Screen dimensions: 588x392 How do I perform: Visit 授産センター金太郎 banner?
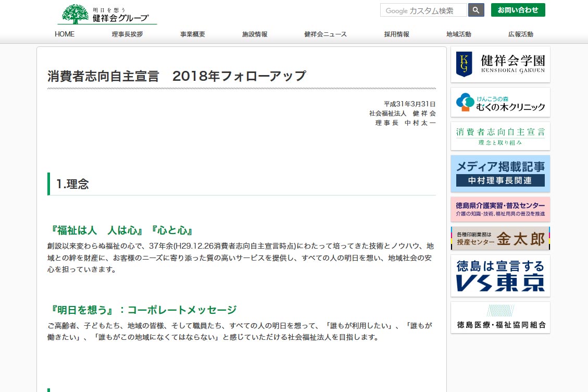pos(501,238)
